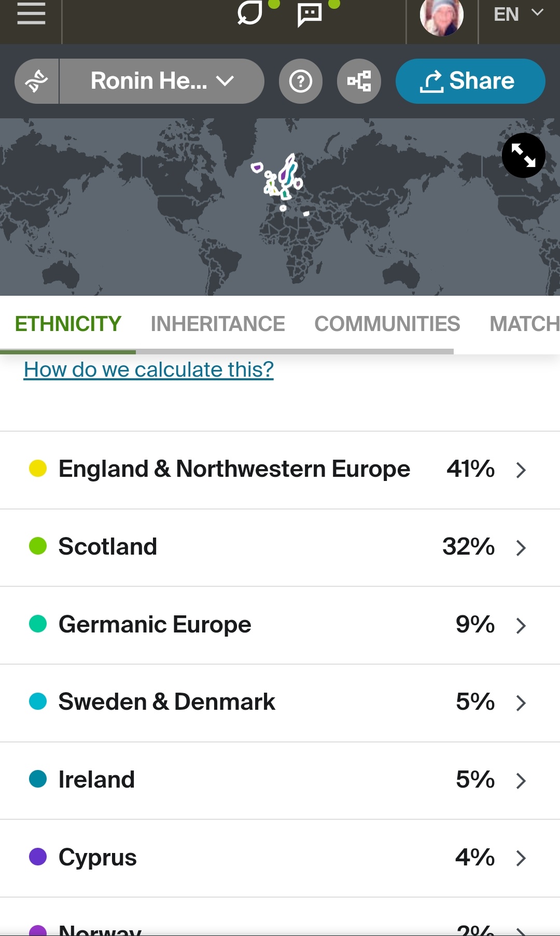Select the Ethnicity tab

(68, 324)
